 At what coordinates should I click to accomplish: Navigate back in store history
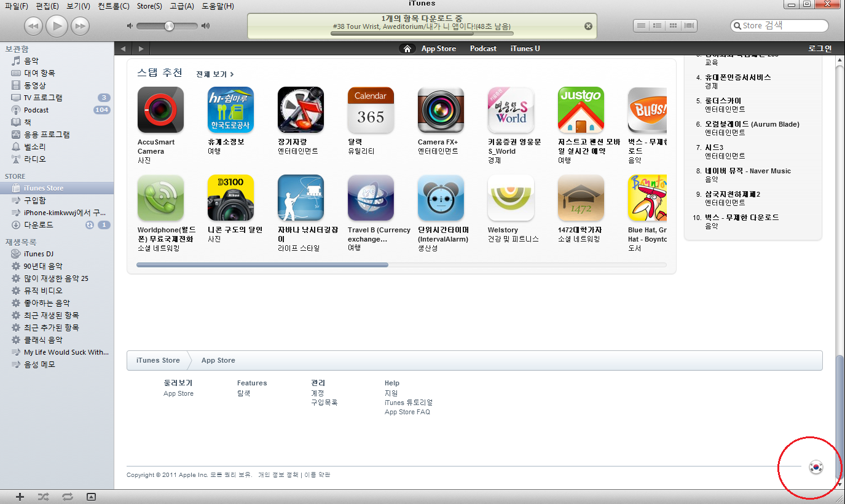pyautogui.click(x=123, y=49)
